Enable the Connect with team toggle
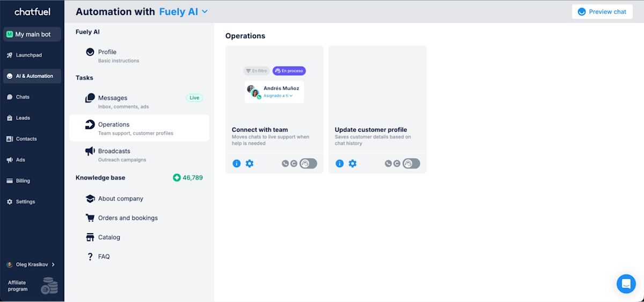 pyautogui.click(x=308, y=163)
